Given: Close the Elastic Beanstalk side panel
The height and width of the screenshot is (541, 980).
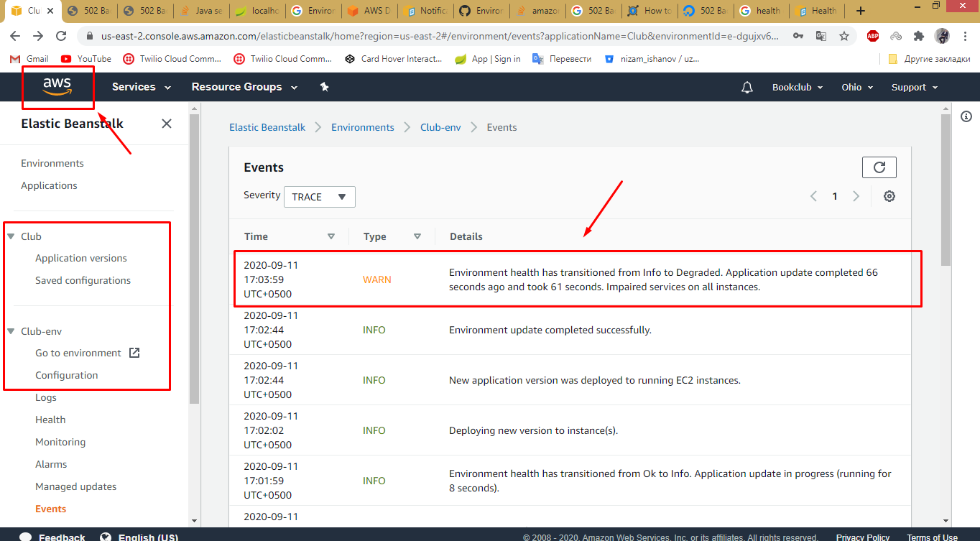Looking at the screenshot, I should coord(167,124).
